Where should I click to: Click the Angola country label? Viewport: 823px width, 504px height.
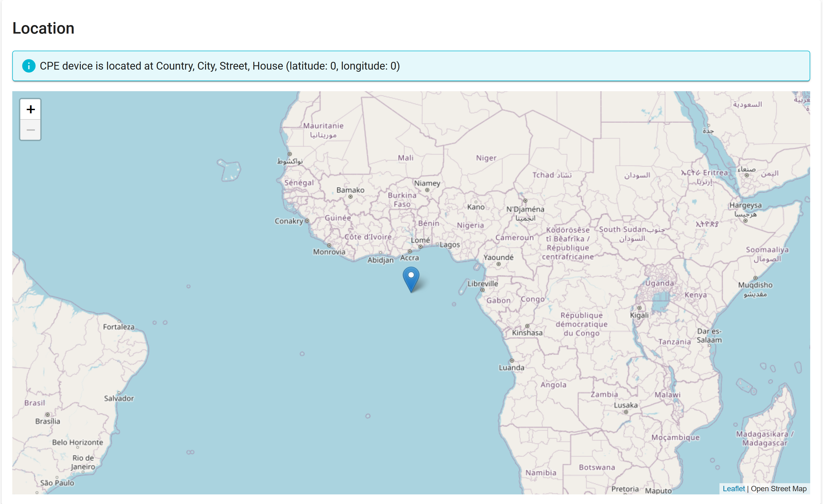(553, 385)
